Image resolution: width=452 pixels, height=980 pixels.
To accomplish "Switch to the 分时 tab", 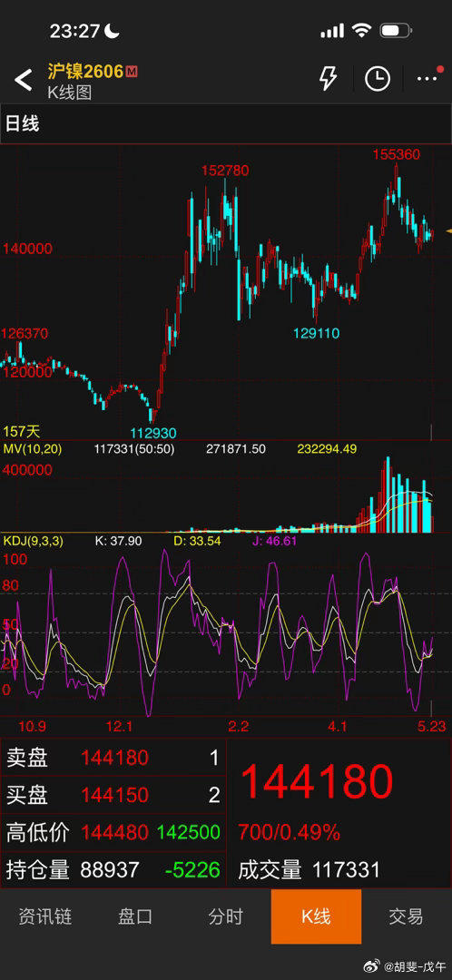I will [226, 916].
